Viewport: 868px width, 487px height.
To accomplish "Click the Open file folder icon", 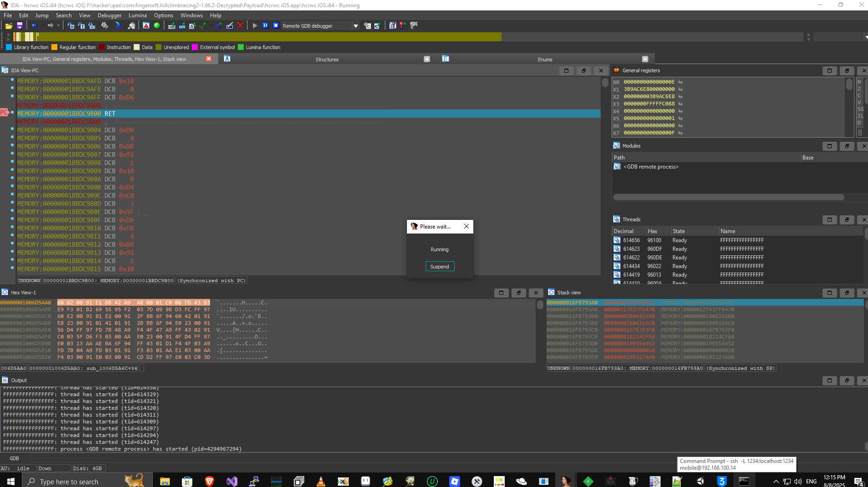I will click(x=9, y=26).
